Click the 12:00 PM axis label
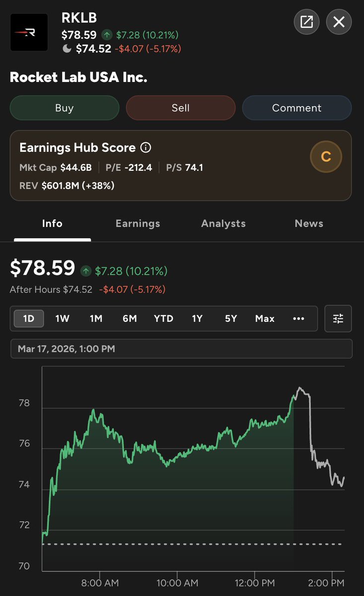The image size is (364, 596). (254, 582)
